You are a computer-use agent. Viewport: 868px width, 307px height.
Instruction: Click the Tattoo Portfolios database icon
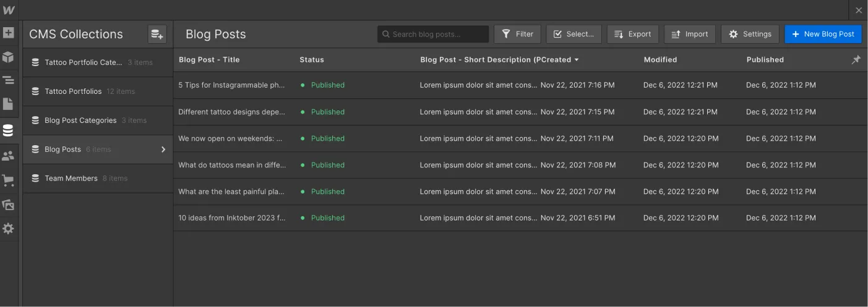35,91
